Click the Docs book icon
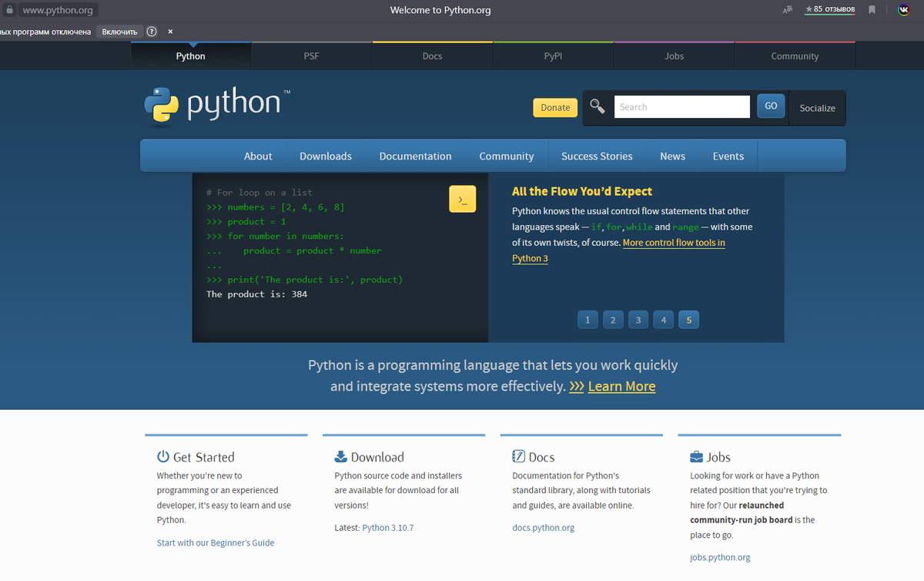924x581 pixels. coord(520,455)
